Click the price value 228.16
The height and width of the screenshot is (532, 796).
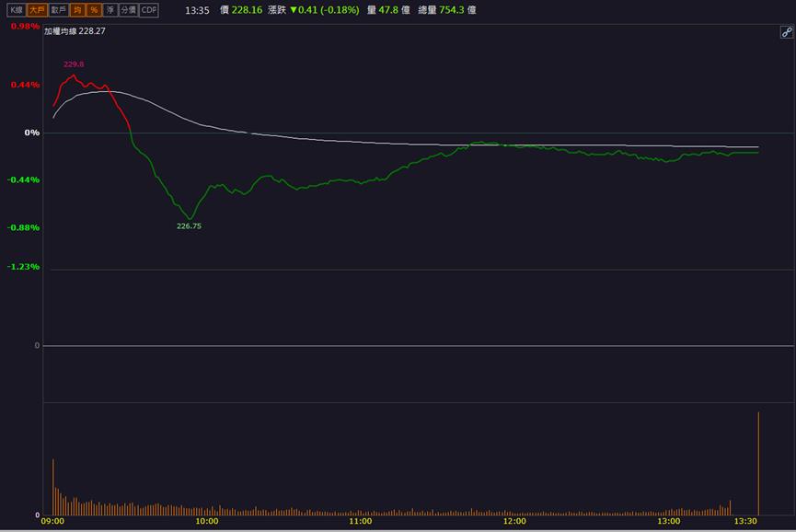pos(247,9)
